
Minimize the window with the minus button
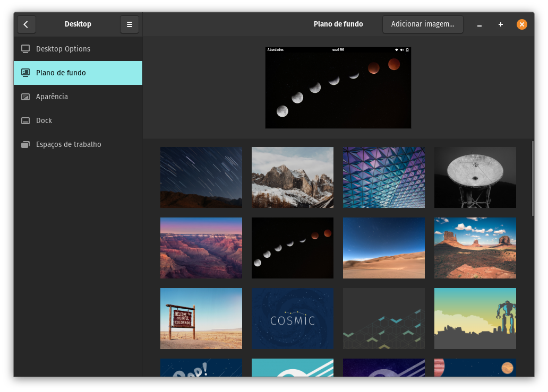(480, 24)
